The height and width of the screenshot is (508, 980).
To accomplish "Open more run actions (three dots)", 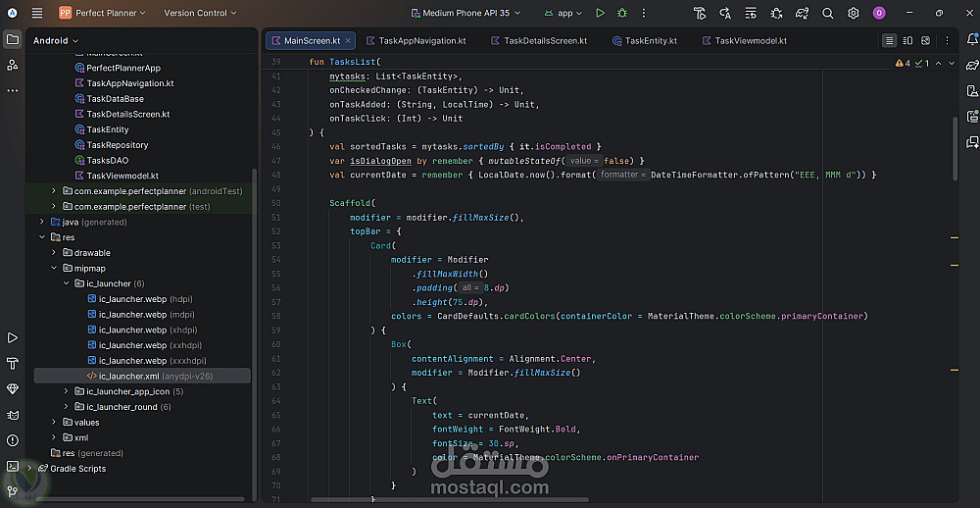I will click(644, 13).
